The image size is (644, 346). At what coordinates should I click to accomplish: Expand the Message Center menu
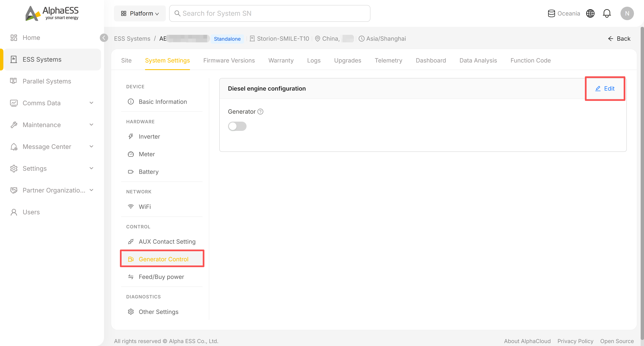(x=52, y=147)
